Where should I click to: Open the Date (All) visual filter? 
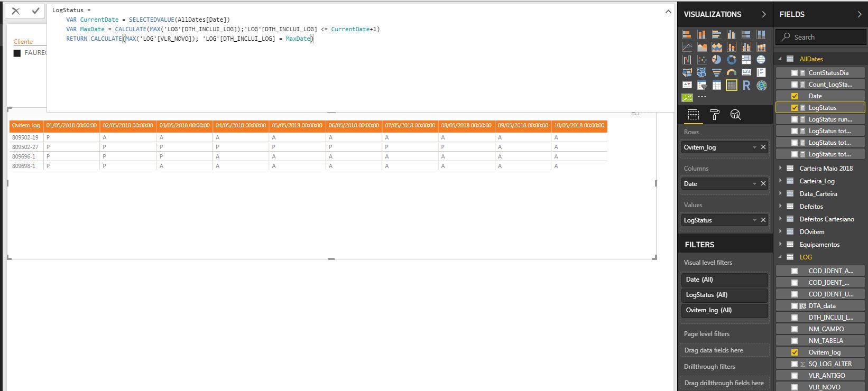tap(724, 280)
